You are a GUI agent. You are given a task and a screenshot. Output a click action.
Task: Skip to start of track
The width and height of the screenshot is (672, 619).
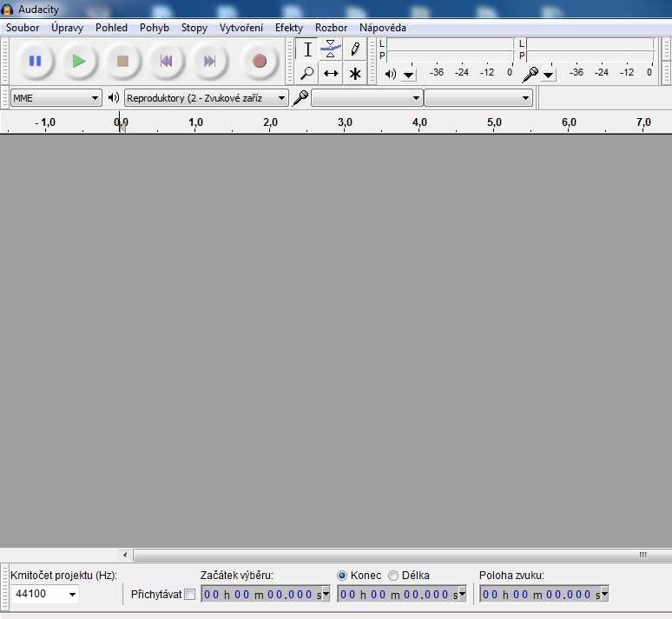(167, 61)
